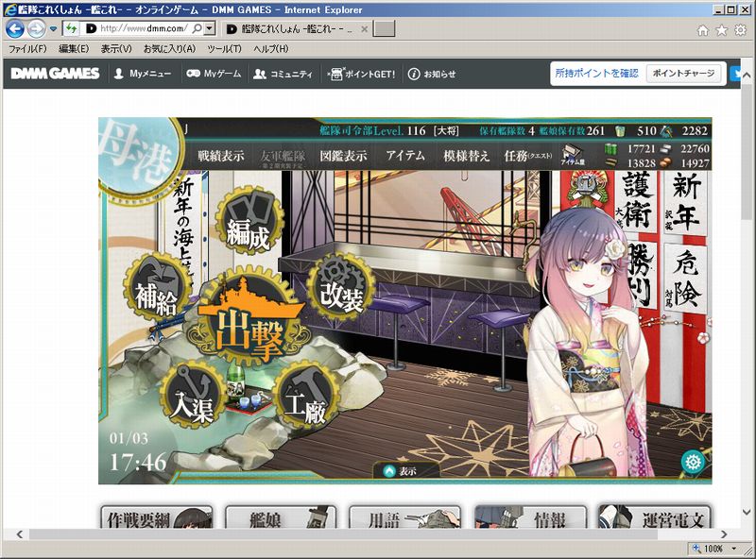The image size is (756, 559).
Task: Open the 艦娘 banner button
Action: 281,517
